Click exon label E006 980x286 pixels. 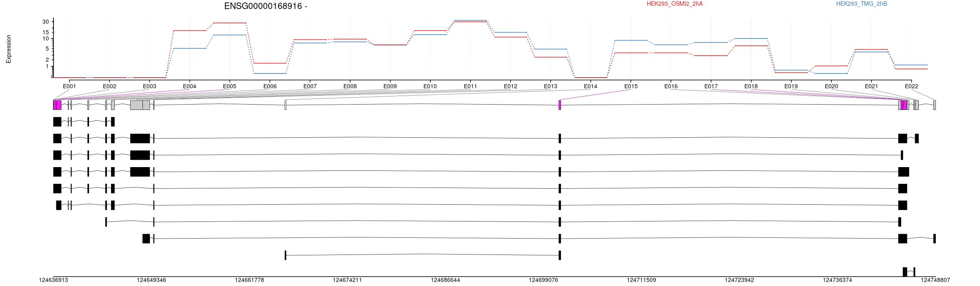coord(270,86)
